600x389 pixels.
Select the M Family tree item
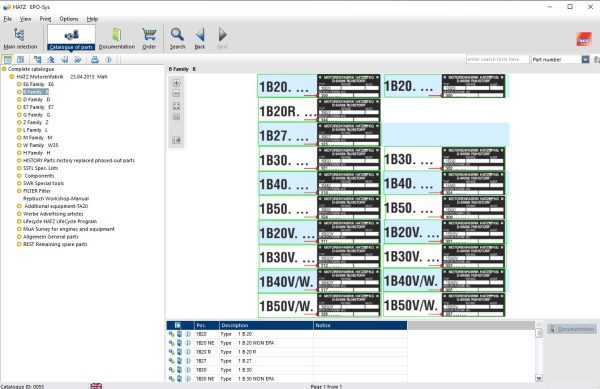(x=38, y=138)
